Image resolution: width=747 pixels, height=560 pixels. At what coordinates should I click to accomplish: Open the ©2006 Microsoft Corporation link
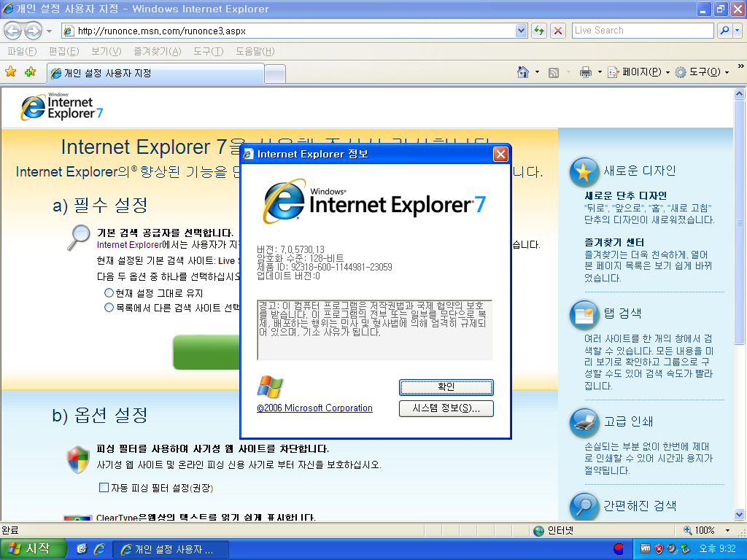314,408
